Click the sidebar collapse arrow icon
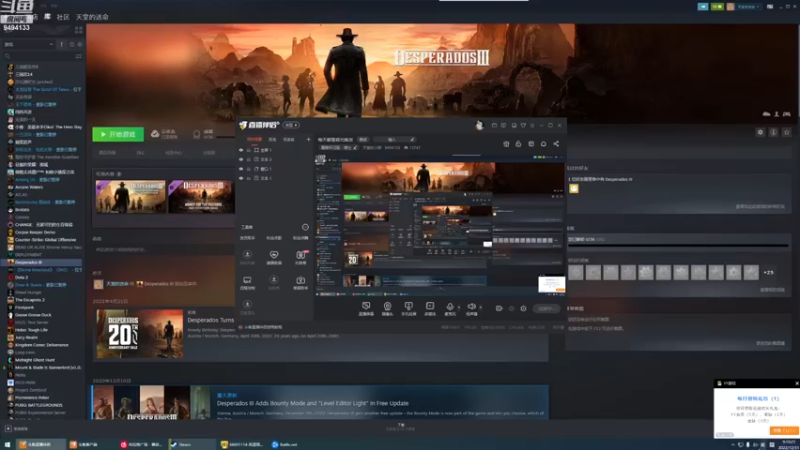The height and width of the screenshot is (450, 800). click(x=62, y=44)
